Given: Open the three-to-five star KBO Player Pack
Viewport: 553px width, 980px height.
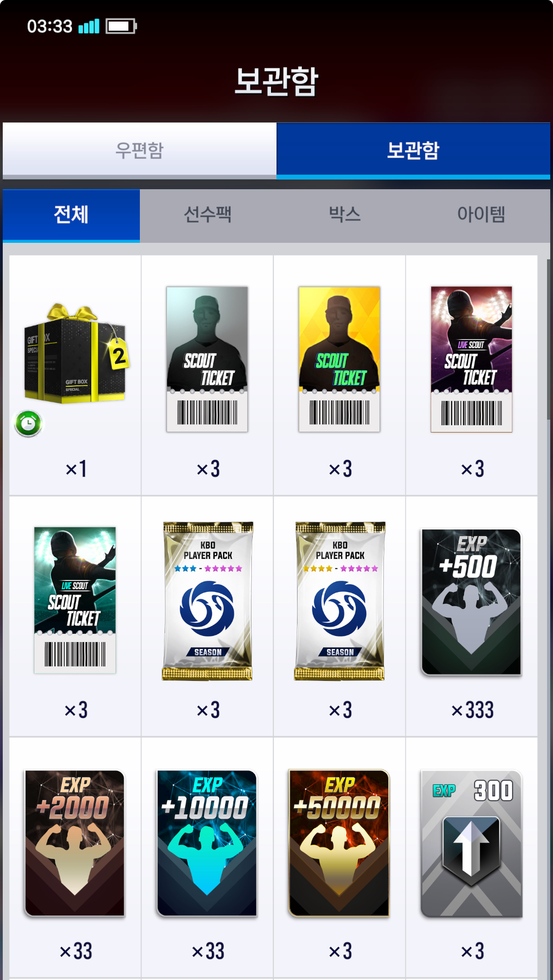Looking at the screenshot, I should pyautogui.click(x=207, y=601).
